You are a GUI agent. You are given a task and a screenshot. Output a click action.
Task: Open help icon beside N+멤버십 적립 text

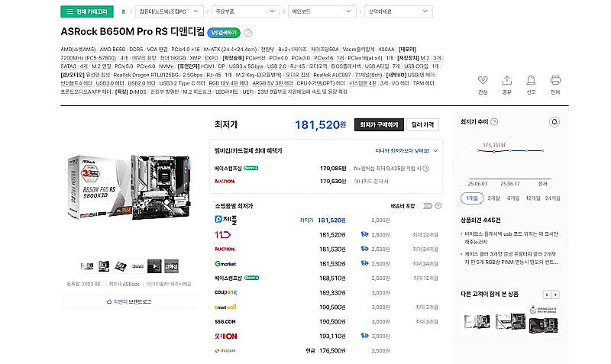(426, 169)
